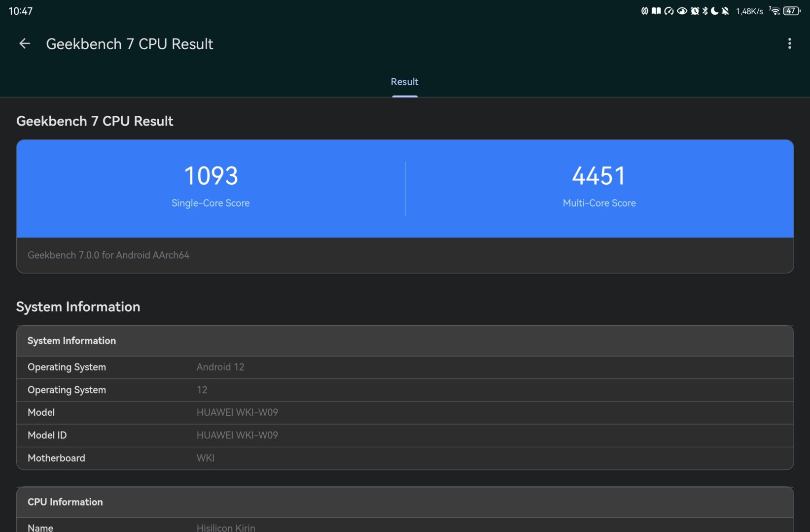Tap the eye comfort status icon
This screenshot has width=810, height=532.
tap(682, 11)
